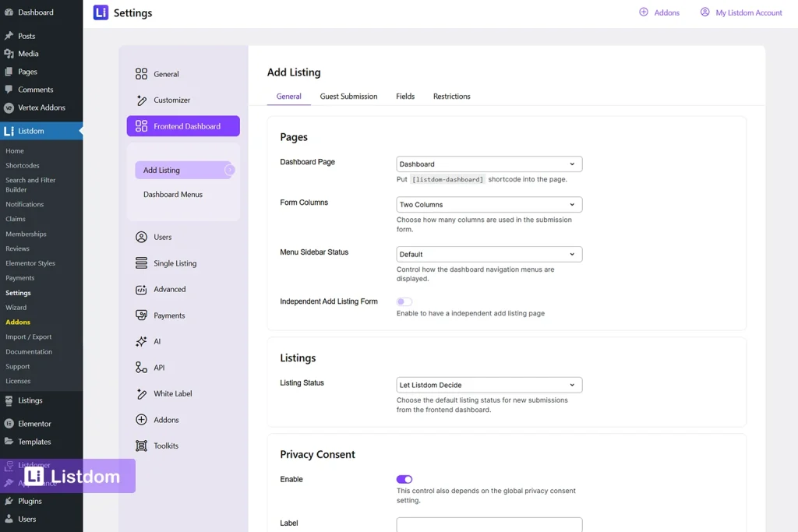This screenshot has height=532, width=798.
Task: Switch to the Restrictions tab
Action: 451,96
